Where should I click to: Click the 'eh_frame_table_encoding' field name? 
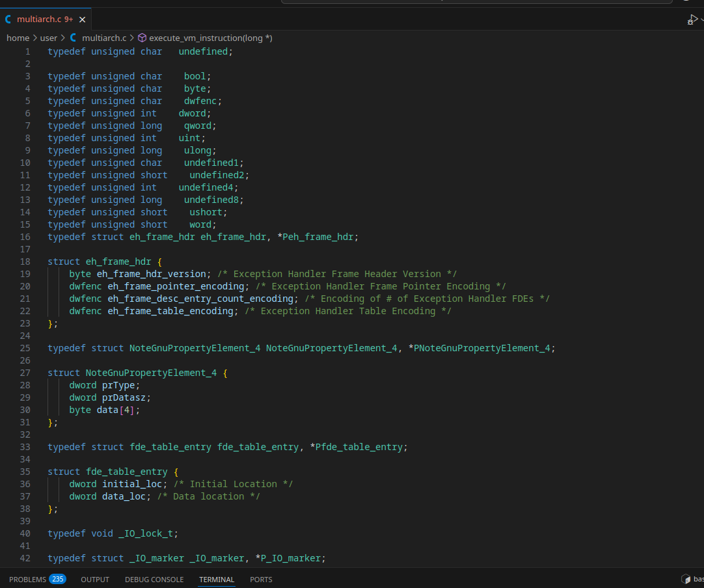pos(170,311)
